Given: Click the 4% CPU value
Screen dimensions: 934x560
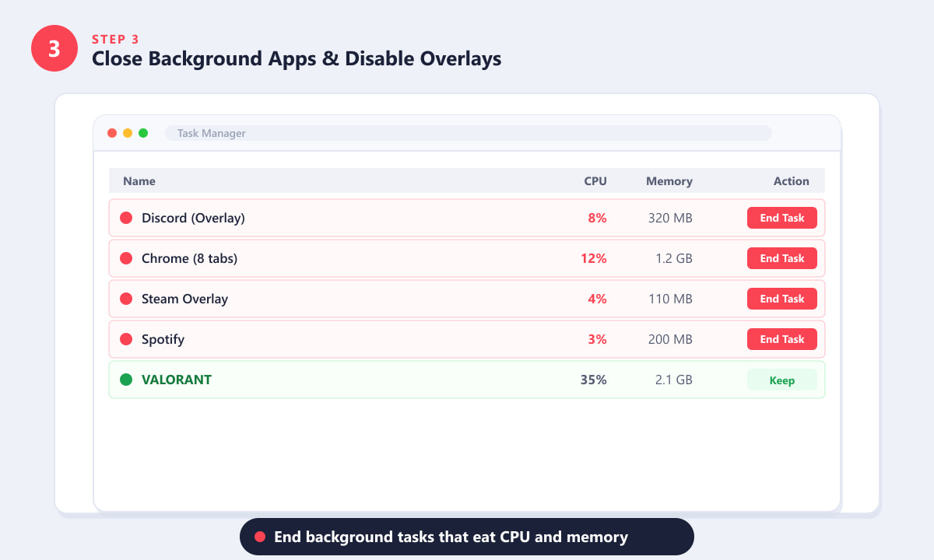Looking at the screenshot, I should [x=597, y=299].
